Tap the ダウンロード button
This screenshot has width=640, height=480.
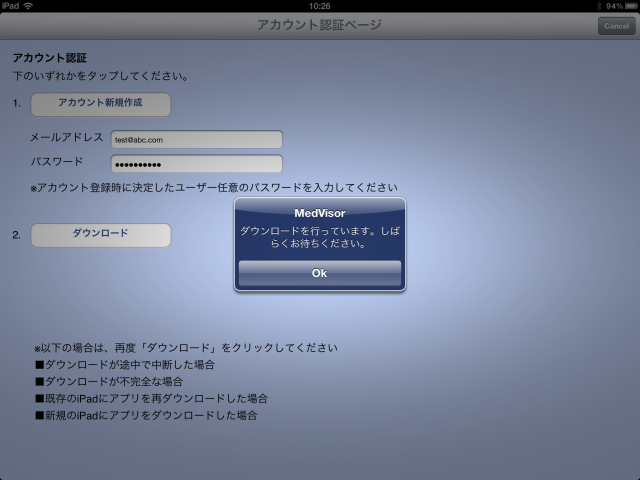point(100,234)
